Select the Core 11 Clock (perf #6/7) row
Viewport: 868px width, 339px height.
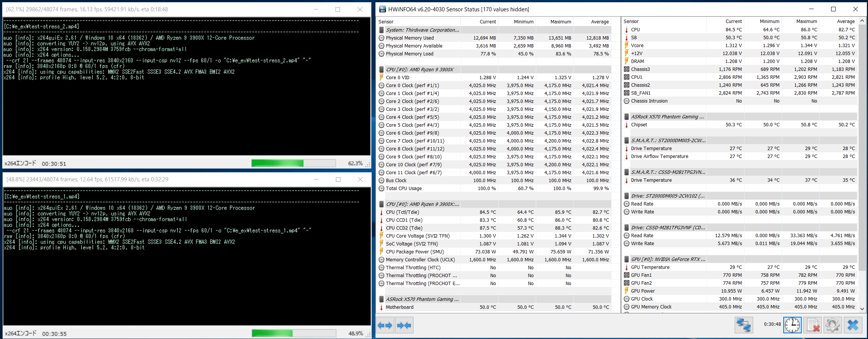coord(494,172)
